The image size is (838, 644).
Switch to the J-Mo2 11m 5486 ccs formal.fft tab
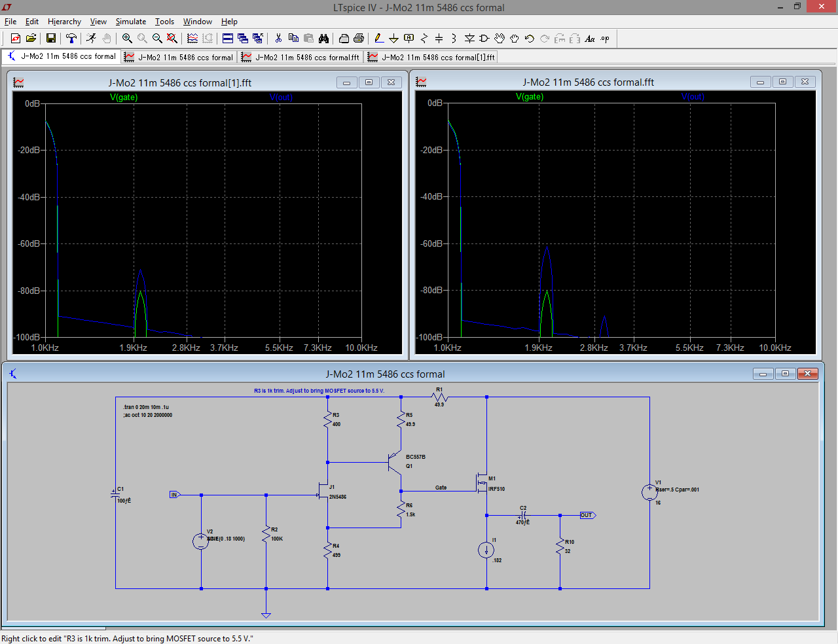coord(301,57)
